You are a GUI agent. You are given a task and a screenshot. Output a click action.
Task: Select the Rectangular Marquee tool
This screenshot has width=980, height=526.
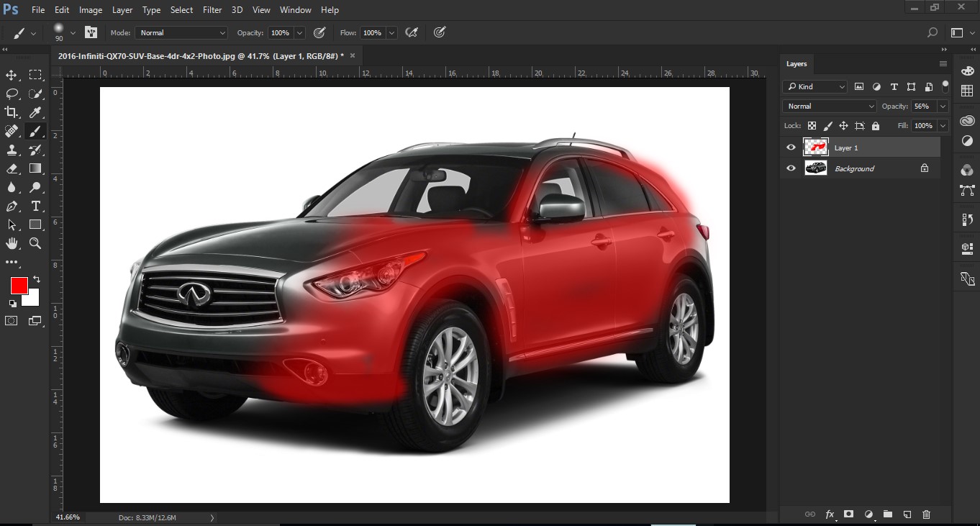point(35,75)
